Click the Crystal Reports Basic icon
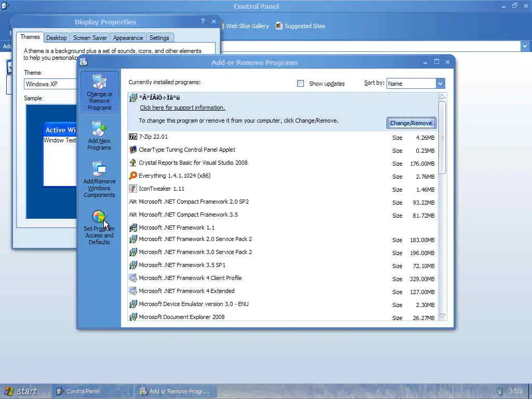532x399 pixels. pyautogui.click(x=133, y=163)
